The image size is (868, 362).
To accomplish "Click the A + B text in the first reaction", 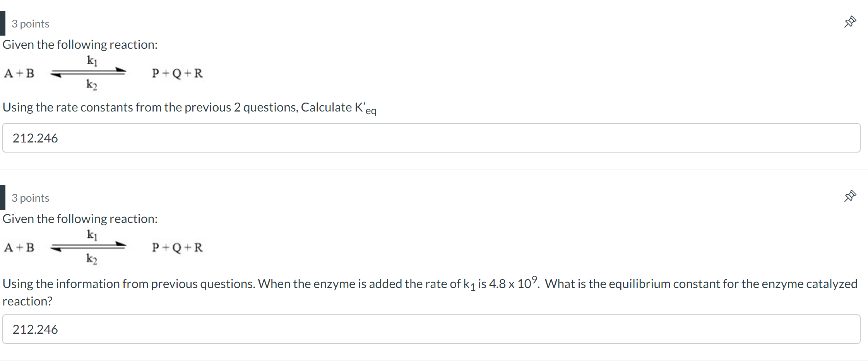I will point(19,74).
